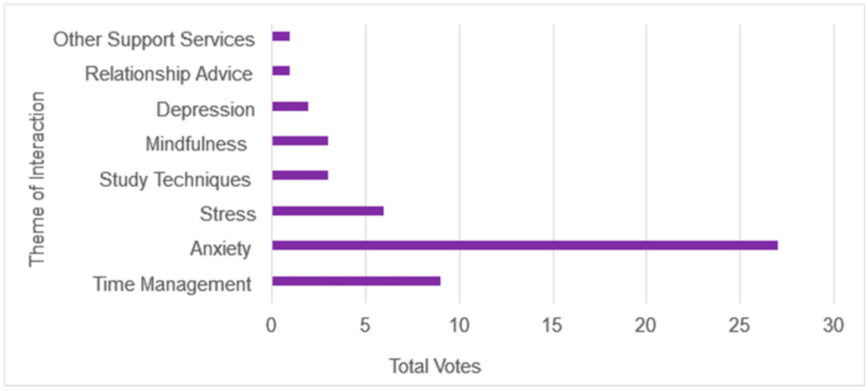This screenshot has width=868, height=391.
Task: Click the Anxiety bar in the chart
Action: 525,245
